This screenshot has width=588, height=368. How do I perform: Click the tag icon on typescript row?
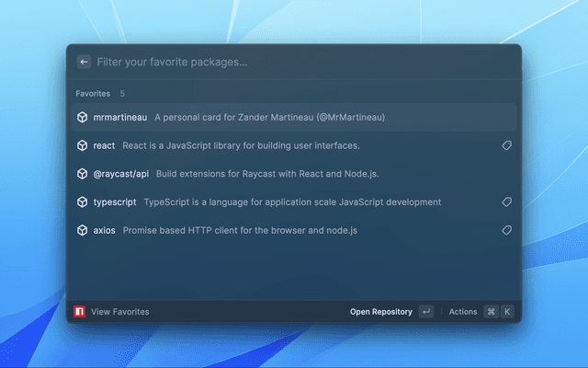point(506,201)
